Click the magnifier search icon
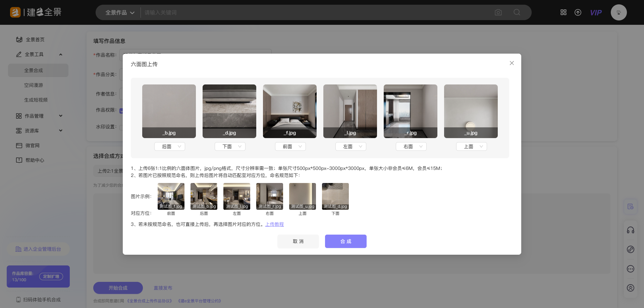Screen dimensions: 644x308 517,12
